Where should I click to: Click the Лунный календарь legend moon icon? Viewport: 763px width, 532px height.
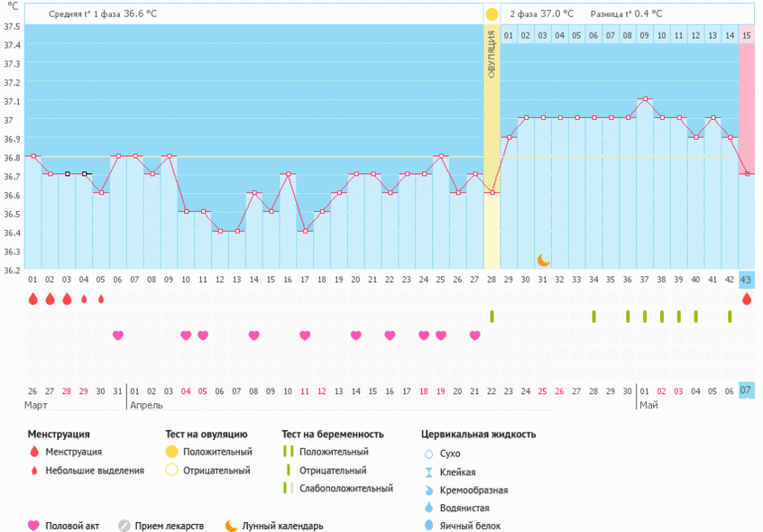coord(230,526)
